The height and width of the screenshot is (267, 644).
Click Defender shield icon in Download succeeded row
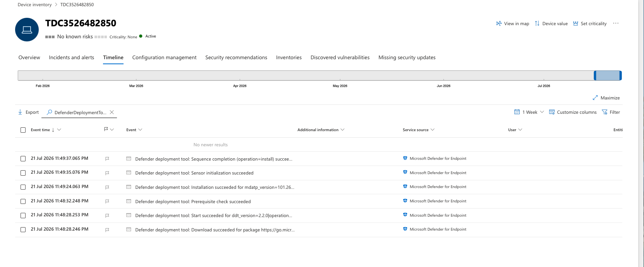405,229
